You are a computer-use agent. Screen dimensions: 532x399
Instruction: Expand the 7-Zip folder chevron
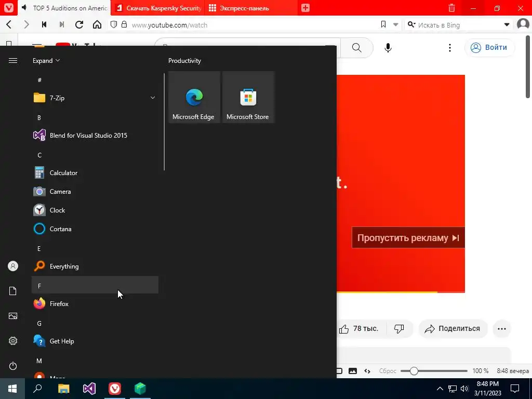(x=153, y=98)
